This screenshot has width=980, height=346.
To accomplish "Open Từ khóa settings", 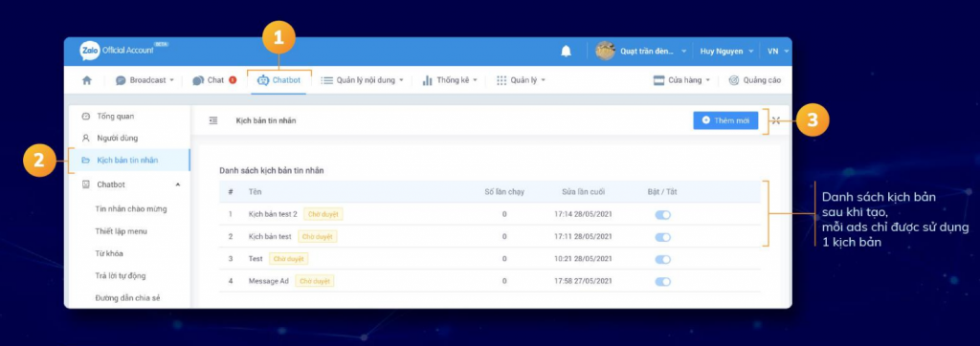I will pyautogui.click(x=108, y=253).
